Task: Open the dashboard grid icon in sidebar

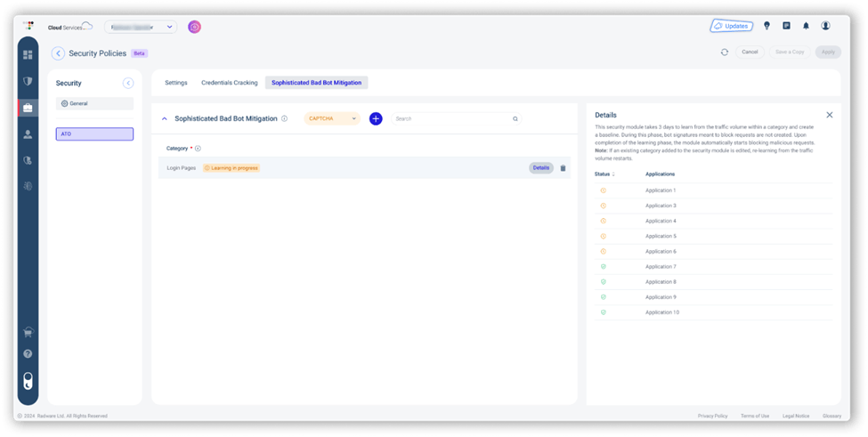Action: [28, 55]
